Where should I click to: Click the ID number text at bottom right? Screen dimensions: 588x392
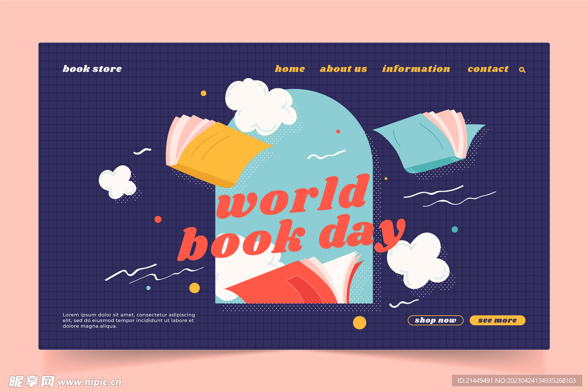517,381
